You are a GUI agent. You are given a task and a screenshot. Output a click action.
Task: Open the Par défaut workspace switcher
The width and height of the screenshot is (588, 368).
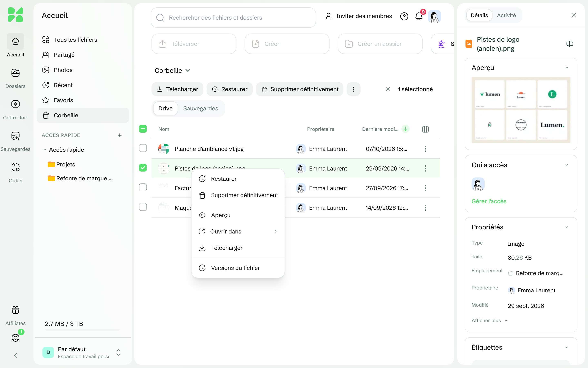(83, 352)
